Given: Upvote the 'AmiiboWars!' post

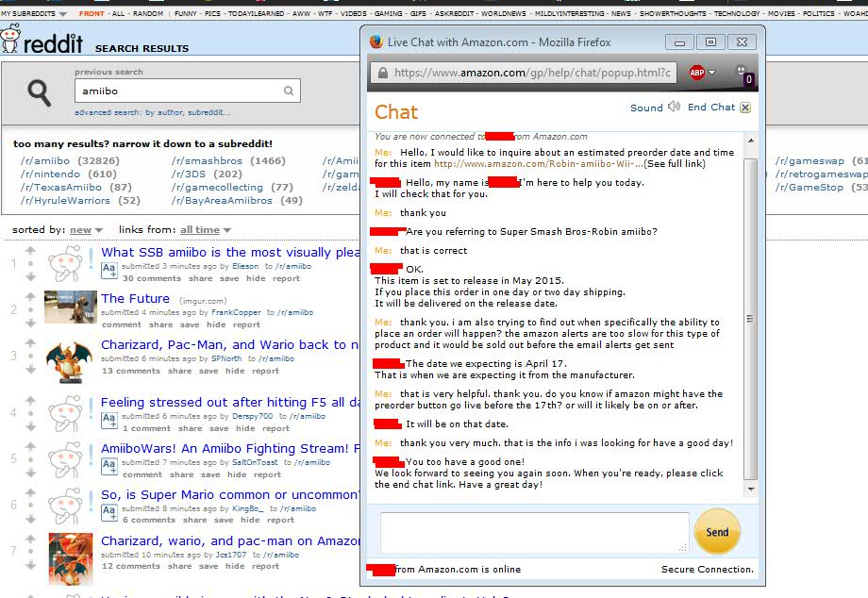Looking at the screenshot, I should coord(30,446).
